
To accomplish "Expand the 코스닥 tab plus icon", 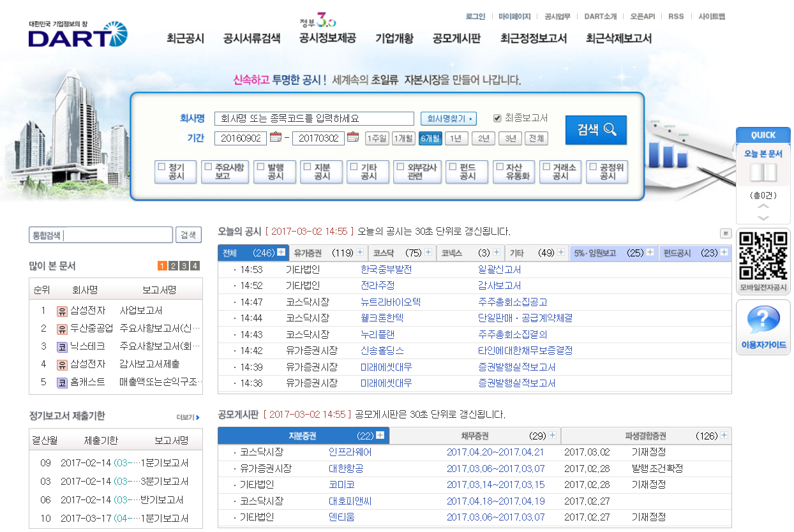I will point(428,253).
